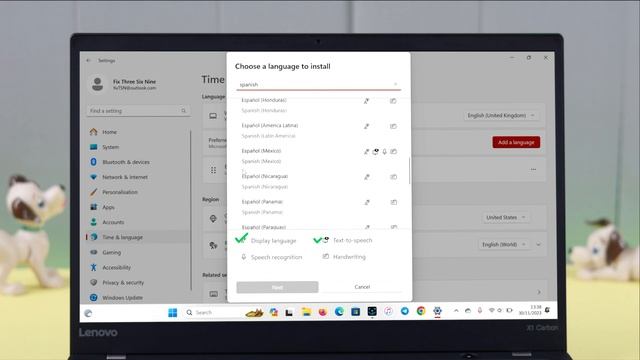Open Network & internet settings
The width and height of the screenshot is (640, 360).
point(138,177)
